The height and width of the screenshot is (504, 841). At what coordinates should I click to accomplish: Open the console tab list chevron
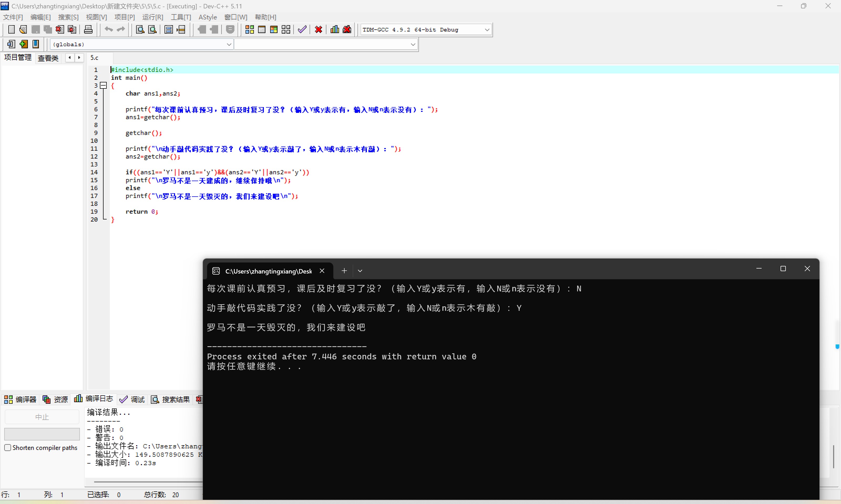tap(360, 271)
